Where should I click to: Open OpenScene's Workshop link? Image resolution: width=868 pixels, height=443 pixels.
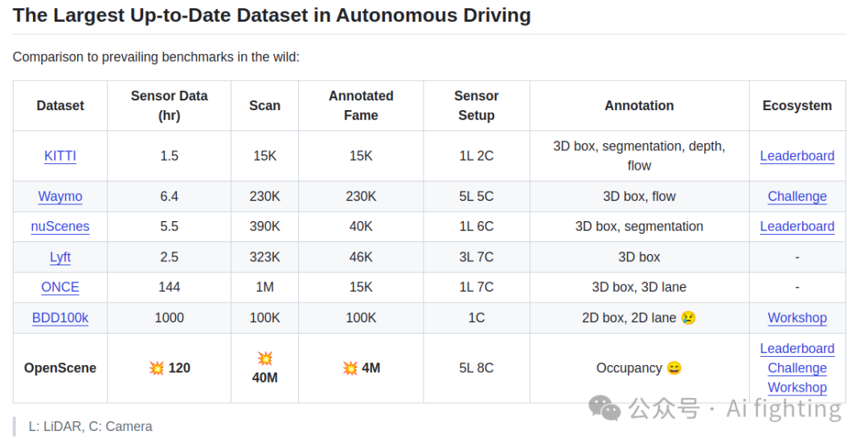pyautogui.click(x=796, y=388)
